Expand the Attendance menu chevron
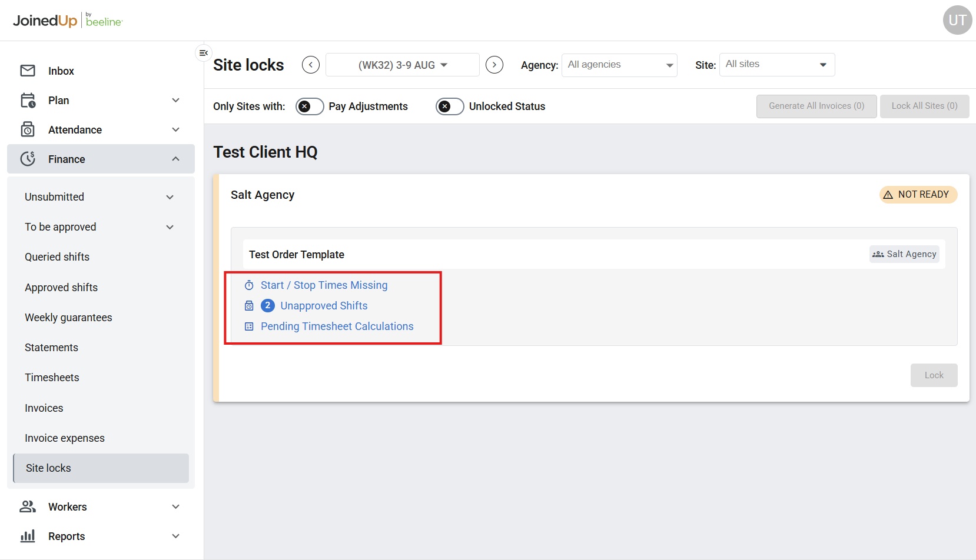976x560 pixels. pyautogui.click(x=175, y=129)
